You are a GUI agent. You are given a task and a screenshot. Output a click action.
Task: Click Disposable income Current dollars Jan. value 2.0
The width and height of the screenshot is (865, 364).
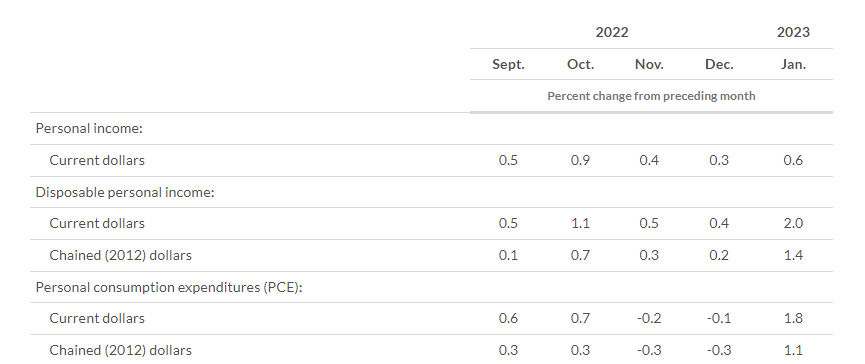pos(793,223)
